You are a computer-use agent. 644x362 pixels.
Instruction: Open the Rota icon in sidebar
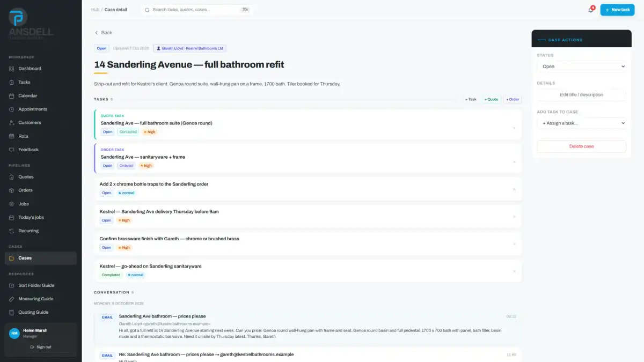click(12, 136)
